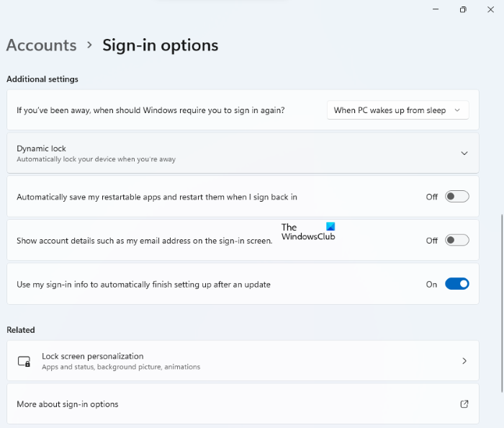
Task: Open More about sign-in options link
Action: tap(68, 404)
